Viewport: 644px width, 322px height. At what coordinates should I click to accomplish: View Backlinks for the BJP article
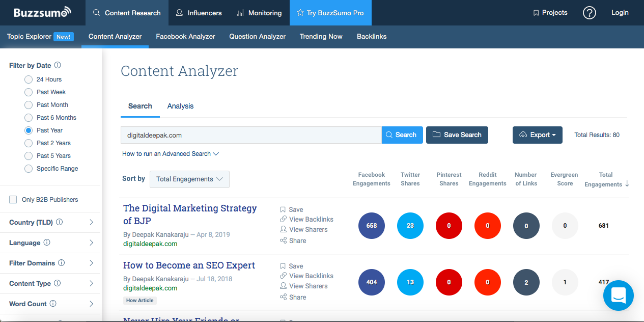point(306,219)
